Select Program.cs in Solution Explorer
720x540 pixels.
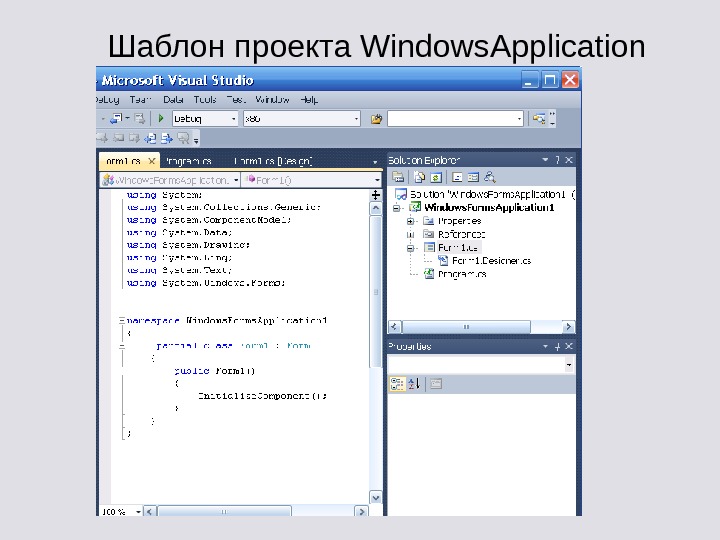462,274
